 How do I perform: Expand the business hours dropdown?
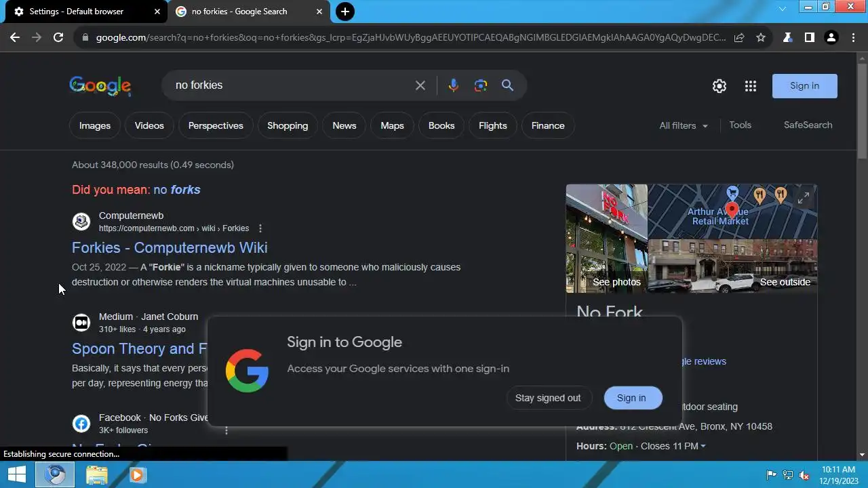[x=703, y=446]
